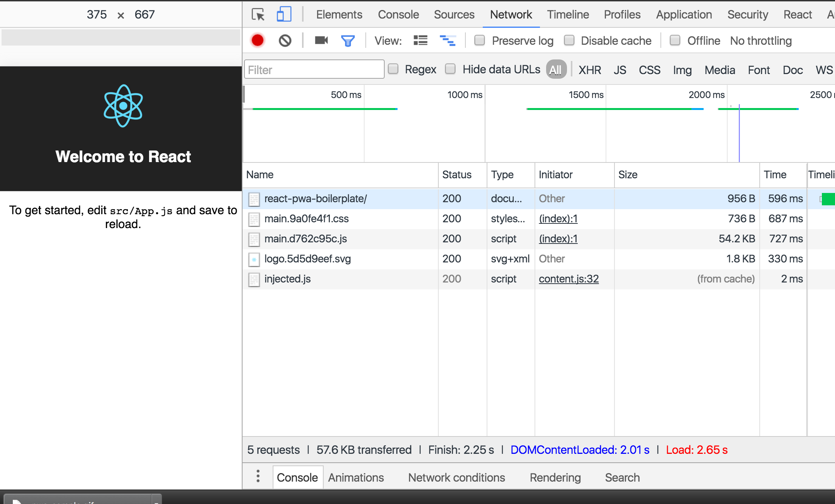Click the React logo in the page preview
Viewport: 835px width, 504px height.
click(123, 106)
